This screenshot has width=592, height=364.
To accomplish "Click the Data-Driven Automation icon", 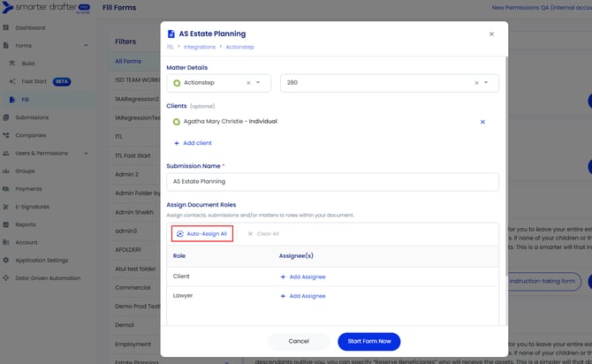I will pos(7,278).
